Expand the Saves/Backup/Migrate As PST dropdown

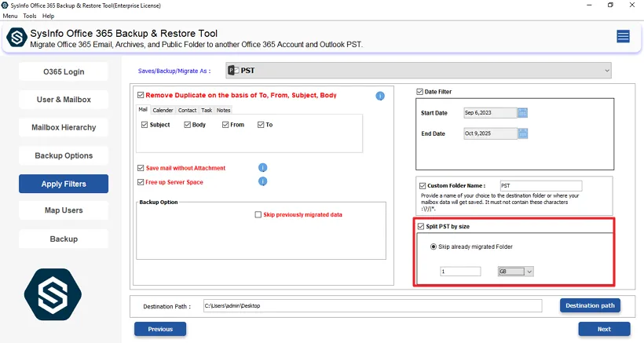click(x=418, y=71)
